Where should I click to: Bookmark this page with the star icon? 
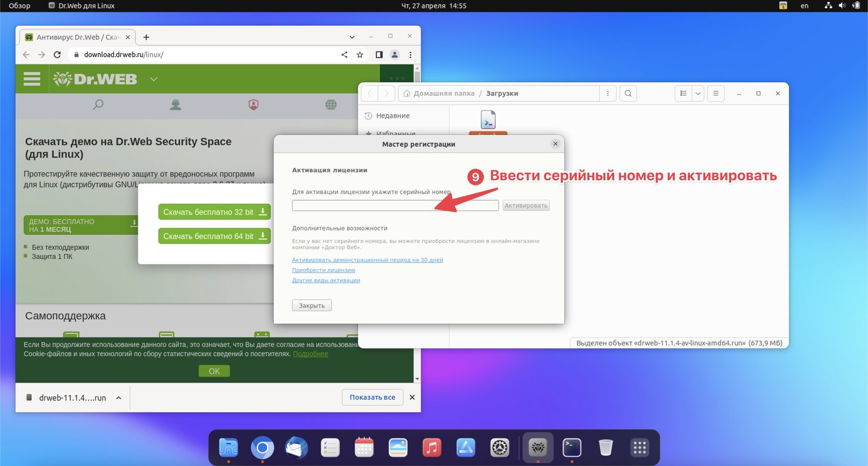pos(360,55)
